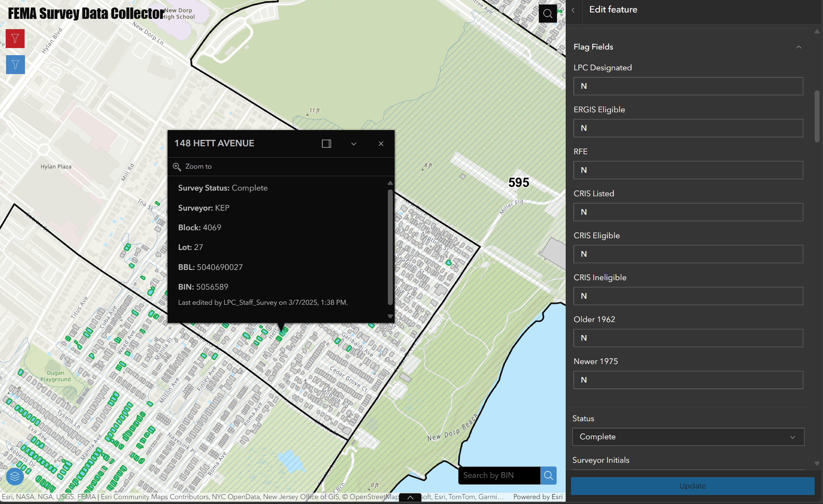Collapse the Flag Fields section
823x504 pixels.
[x=798, y=47]
